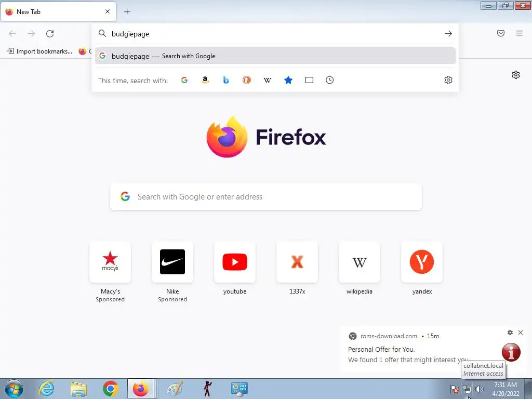Viewport: 532px width, 399px height.
Task: Open the Windows Start menu
Action: pyautogui.click(x=14, y=389)
